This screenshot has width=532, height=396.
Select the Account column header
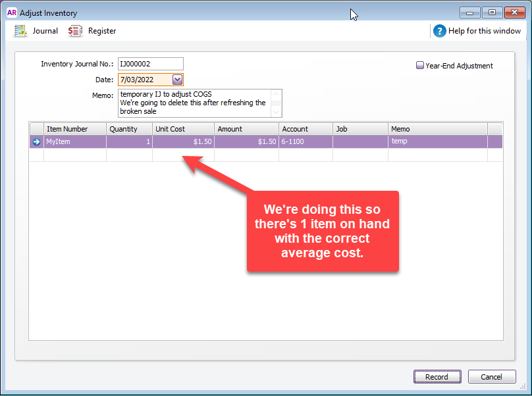click(x=306, y=129)
